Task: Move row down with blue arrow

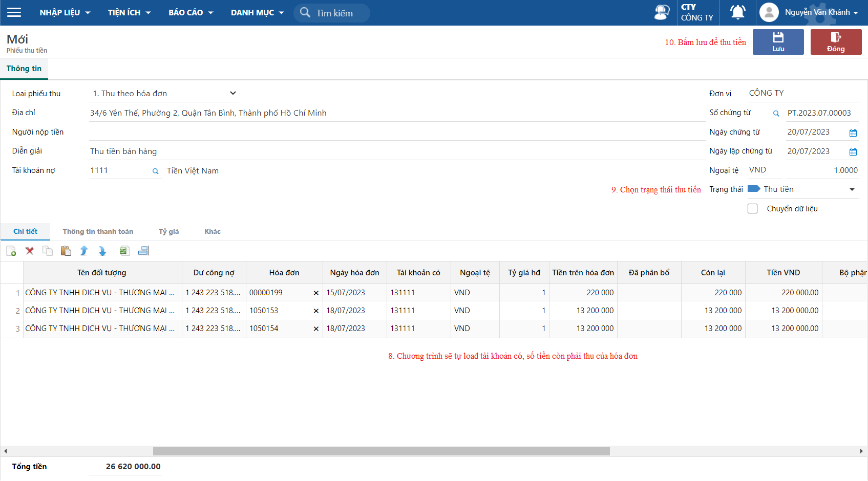Action: (x=102, y=251)
